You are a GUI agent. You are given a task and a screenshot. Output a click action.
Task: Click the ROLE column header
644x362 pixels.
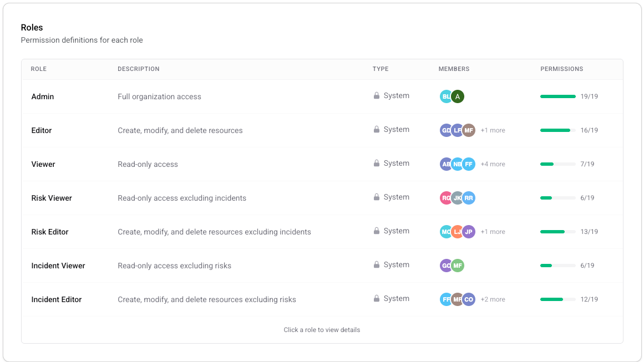point(39,69)
